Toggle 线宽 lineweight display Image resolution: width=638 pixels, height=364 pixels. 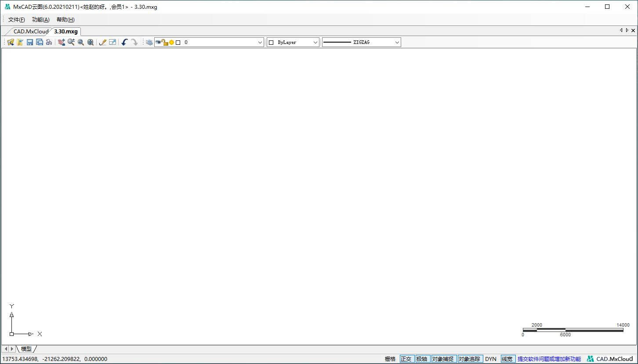point(508,359)
